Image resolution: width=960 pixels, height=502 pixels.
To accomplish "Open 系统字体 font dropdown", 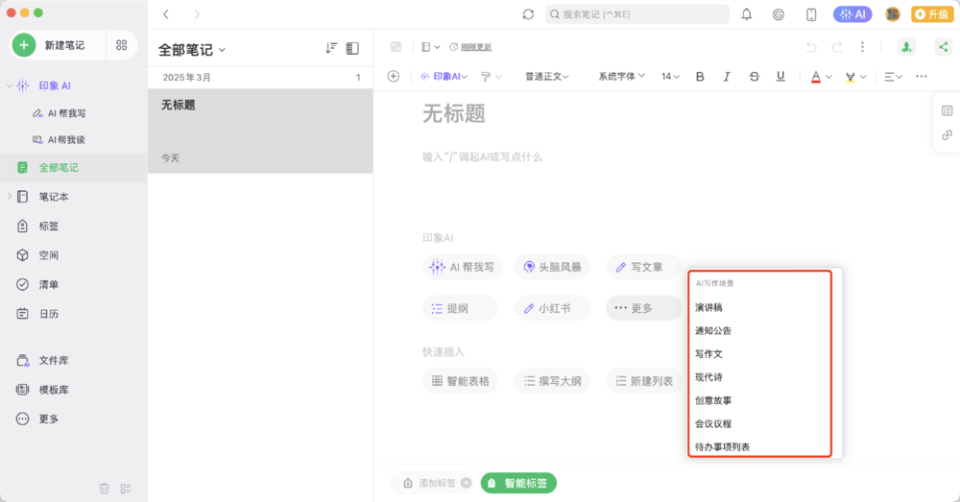I will 621,77.
